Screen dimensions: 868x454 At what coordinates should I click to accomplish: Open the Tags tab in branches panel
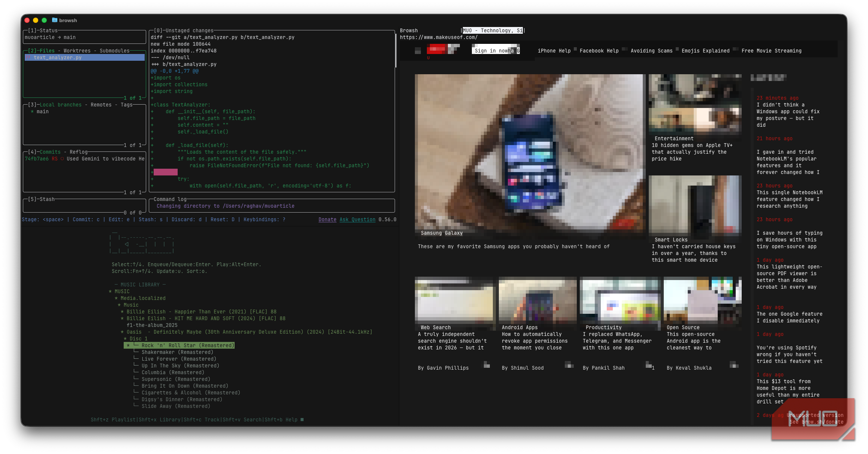[126, 105]
